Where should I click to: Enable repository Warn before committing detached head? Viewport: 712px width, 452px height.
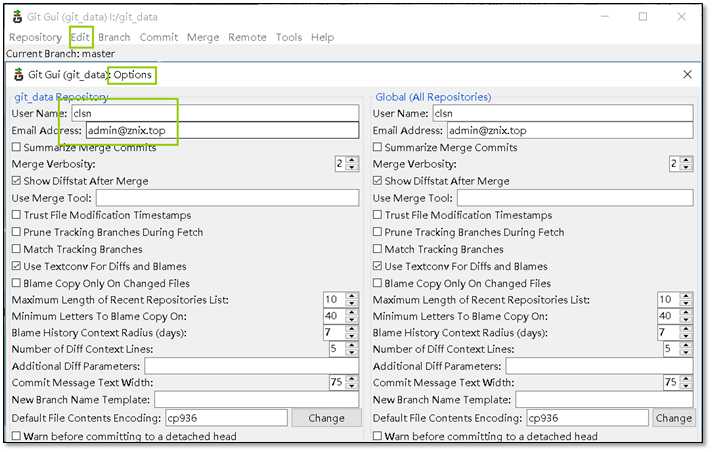pos(16,436)
